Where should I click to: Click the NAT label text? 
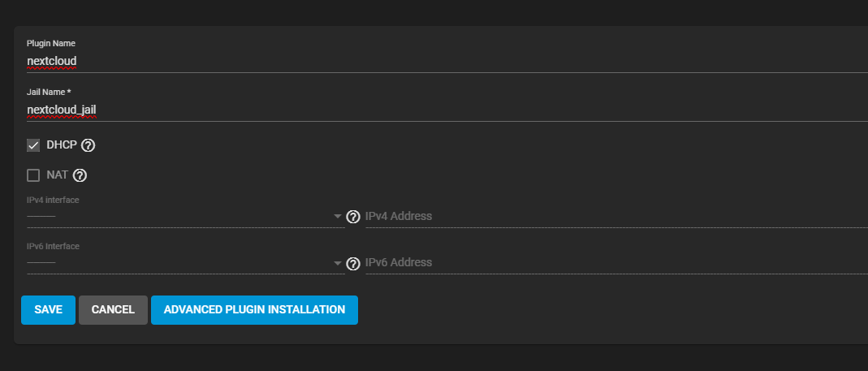57,175
